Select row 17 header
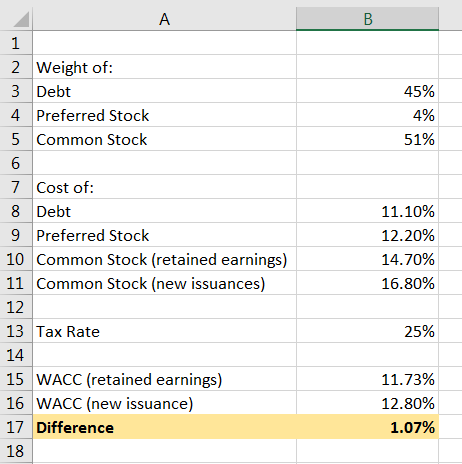 pyautogui.click(x=16, y=427)
